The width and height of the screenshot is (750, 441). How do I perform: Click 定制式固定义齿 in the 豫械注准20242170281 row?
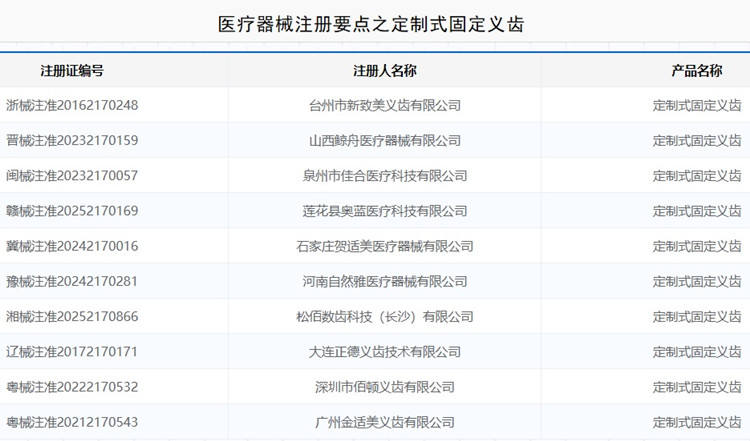click(x=697, y=281)
